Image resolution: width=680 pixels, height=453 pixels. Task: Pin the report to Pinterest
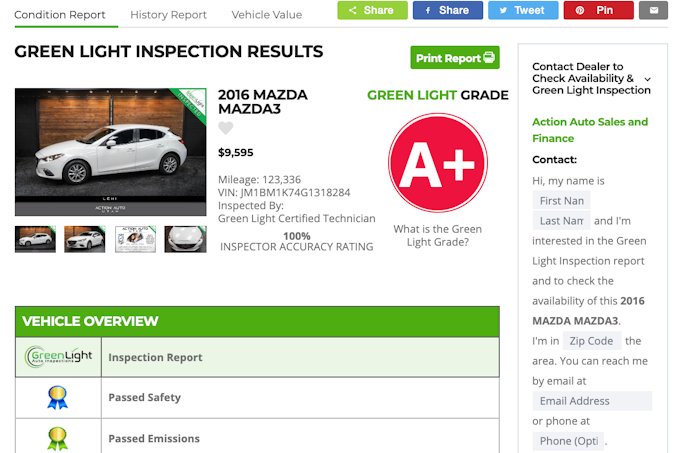pos(598,11)
